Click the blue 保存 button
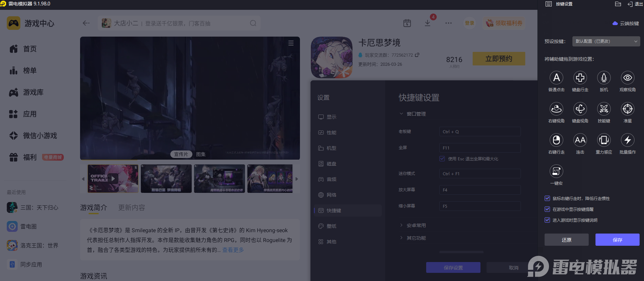 pyautogui.click(x=617, y=240)
